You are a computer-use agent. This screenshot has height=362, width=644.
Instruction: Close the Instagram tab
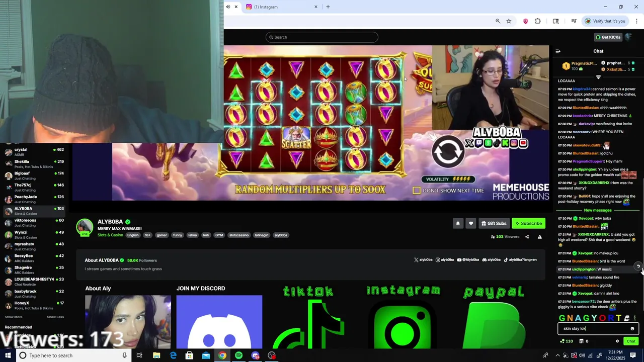pyautogui.click(x=316, y=7)
